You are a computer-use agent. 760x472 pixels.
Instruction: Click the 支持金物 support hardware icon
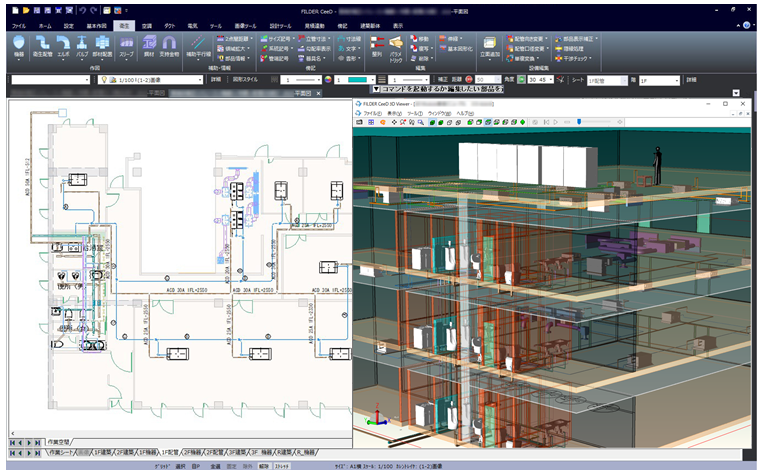(169, 46)
